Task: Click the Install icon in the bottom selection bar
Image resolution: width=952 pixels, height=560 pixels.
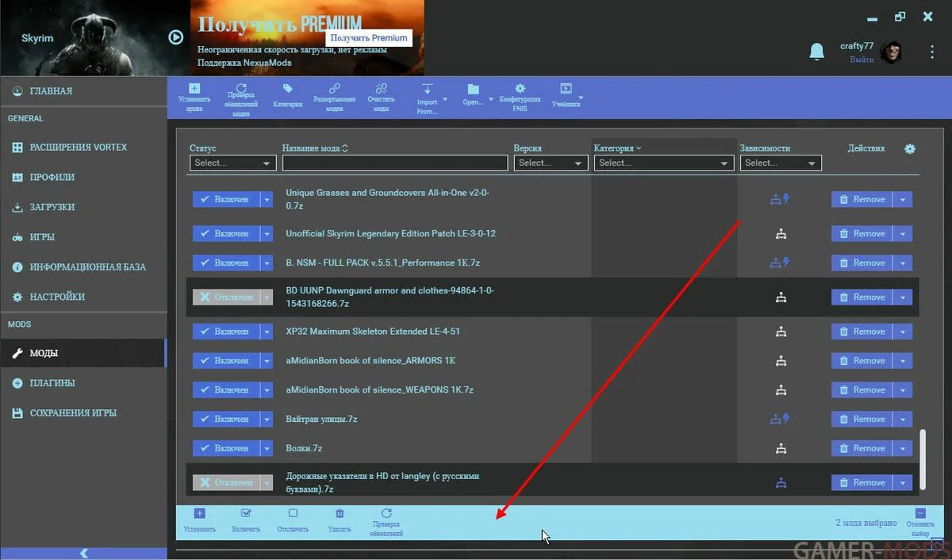Action: pos(199,514)
